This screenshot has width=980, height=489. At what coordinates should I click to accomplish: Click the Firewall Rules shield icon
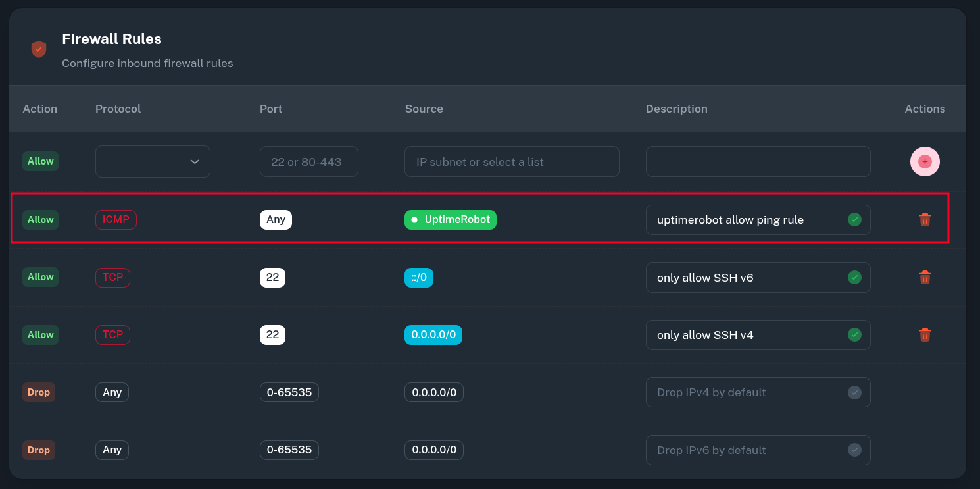coord(39,49)
